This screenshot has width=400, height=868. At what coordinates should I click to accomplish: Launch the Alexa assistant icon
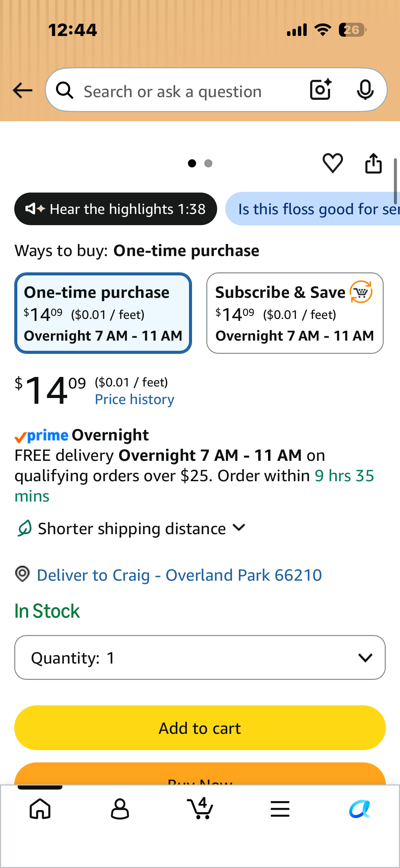(x=360, y=809)
